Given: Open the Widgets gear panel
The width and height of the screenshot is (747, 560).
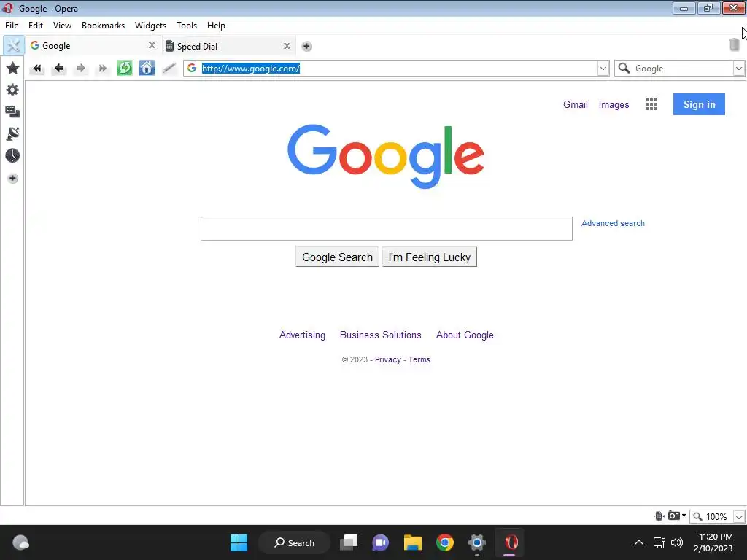Looking at the screenshot, I should pos(12,90).
